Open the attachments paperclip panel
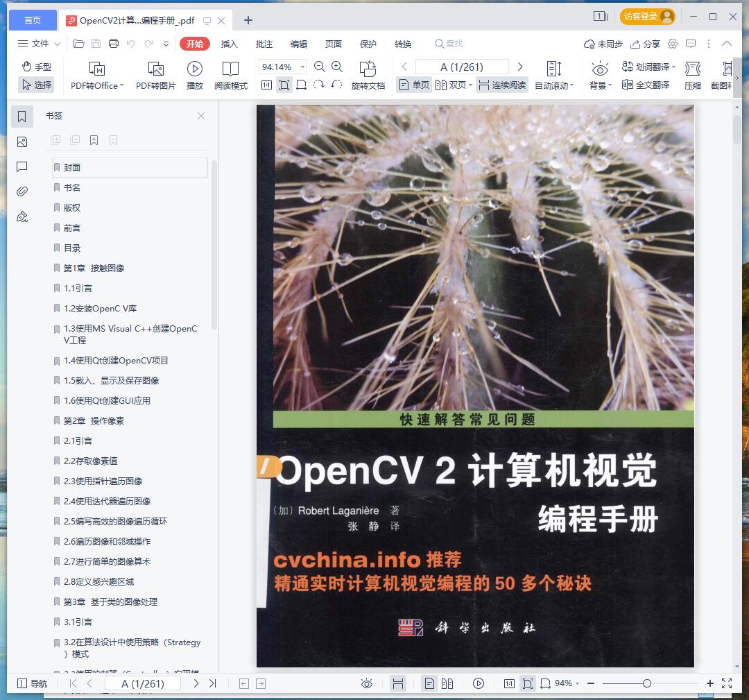749x700 pixels. 22,191
